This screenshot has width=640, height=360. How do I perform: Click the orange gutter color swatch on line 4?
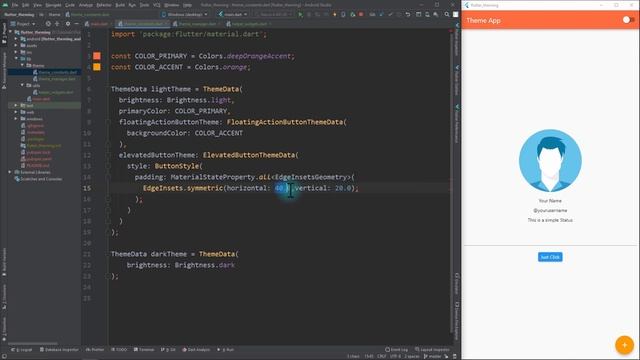[97, 67]
